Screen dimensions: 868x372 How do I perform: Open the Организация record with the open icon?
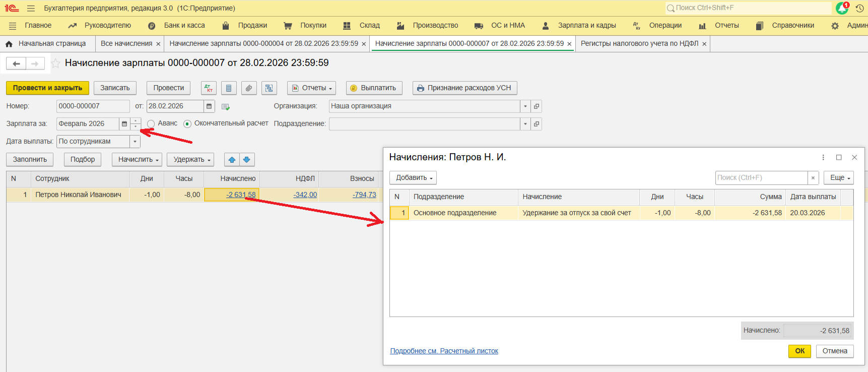(537, 106)
